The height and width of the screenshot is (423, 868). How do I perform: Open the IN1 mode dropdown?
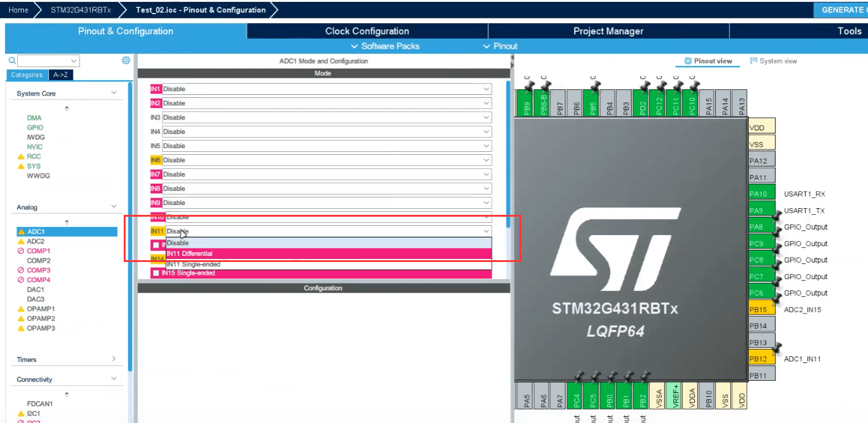[326, 89]
